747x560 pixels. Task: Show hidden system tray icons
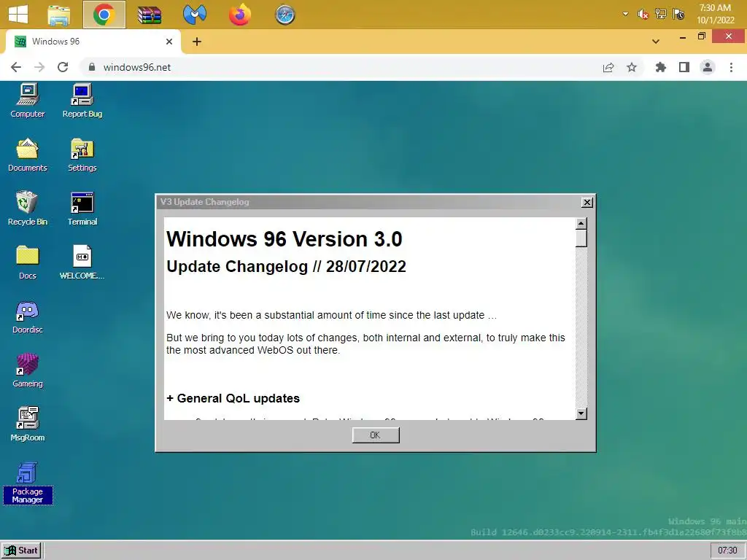tap(625, 15)
